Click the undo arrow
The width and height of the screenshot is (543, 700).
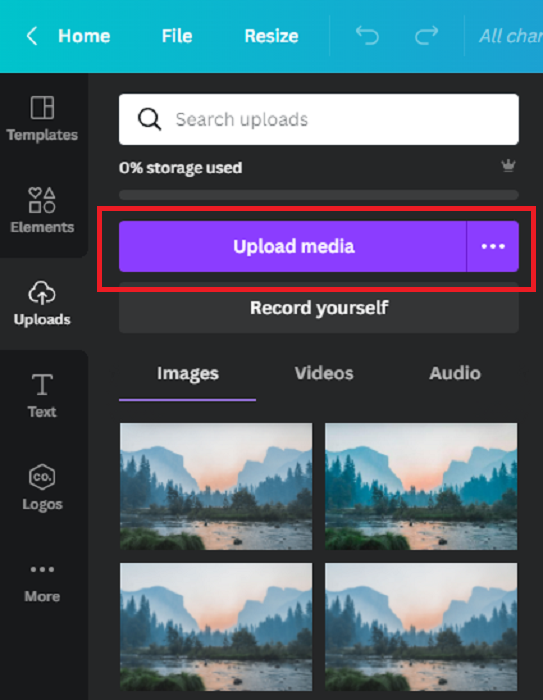367,36
